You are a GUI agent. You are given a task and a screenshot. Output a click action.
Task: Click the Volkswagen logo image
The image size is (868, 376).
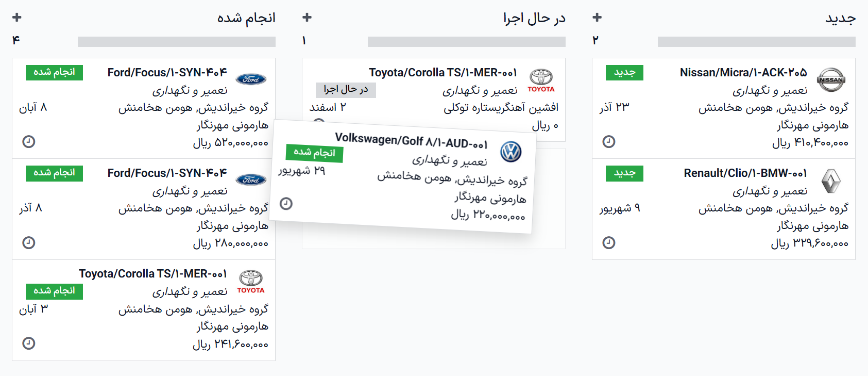point(511,152)
